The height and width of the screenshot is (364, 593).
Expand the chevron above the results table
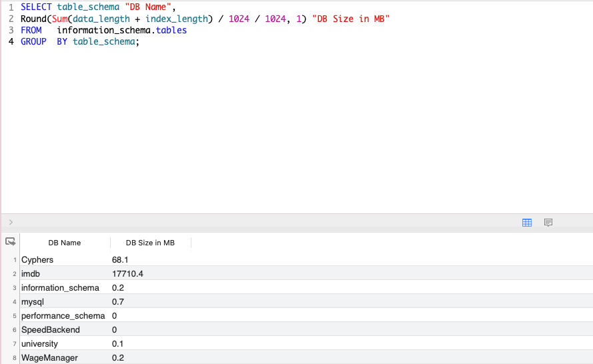tap(11, 222)
